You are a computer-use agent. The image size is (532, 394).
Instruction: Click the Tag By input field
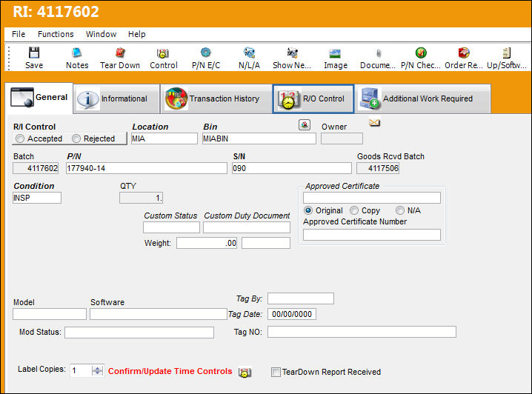click(x=301, y=298)
